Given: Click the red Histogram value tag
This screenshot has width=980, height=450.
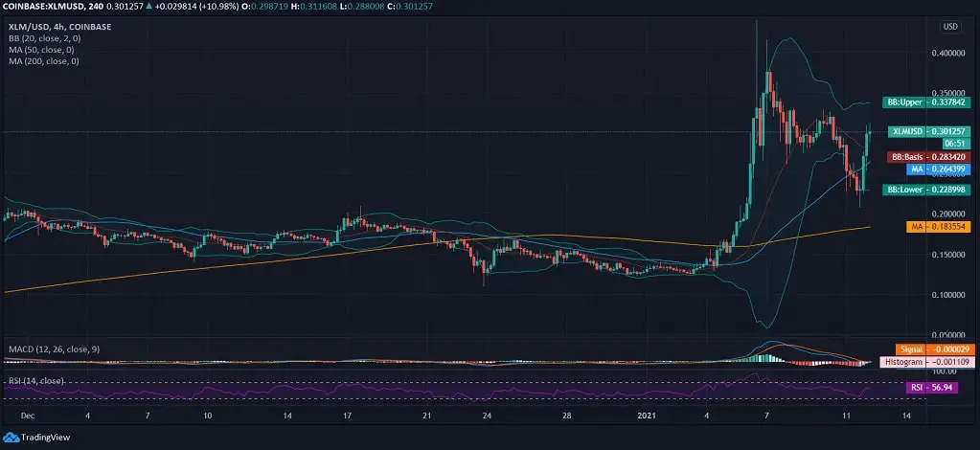Looking at the screenshot, I should coord(916,362).
